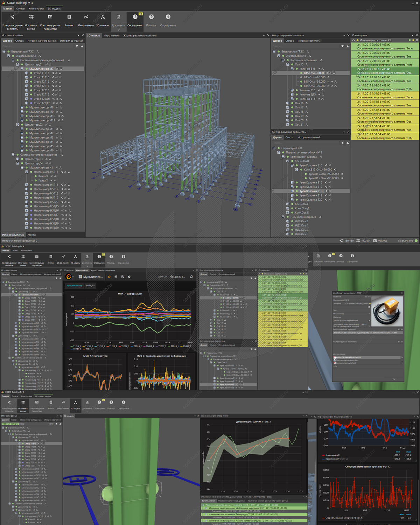Image resolution: width=420 pixels, height=525 pixels.
Task: Open Last 30 d time range picker
Action: click(x=178, y=276)
